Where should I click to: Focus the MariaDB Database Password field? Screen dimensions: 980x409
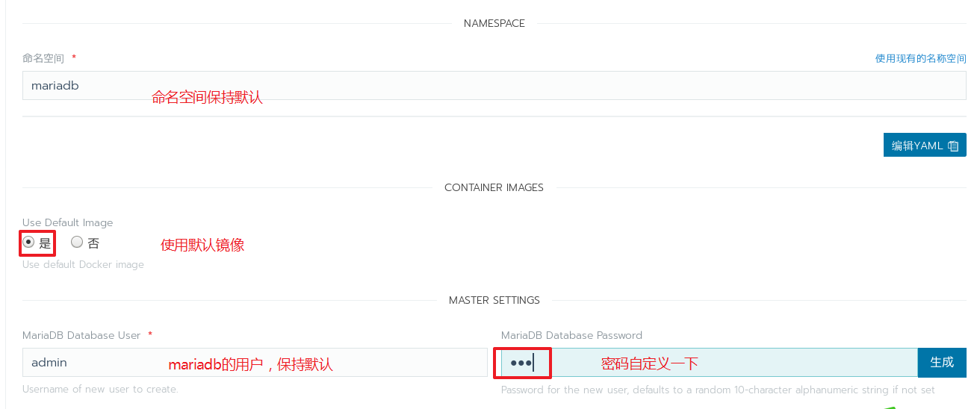tap(709, 362)
